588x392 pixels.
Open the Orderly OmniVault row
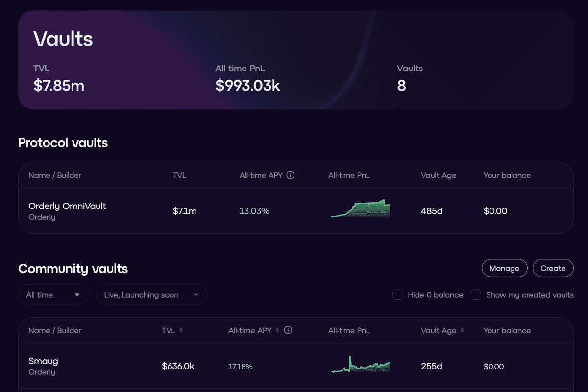tap(295, 211)
